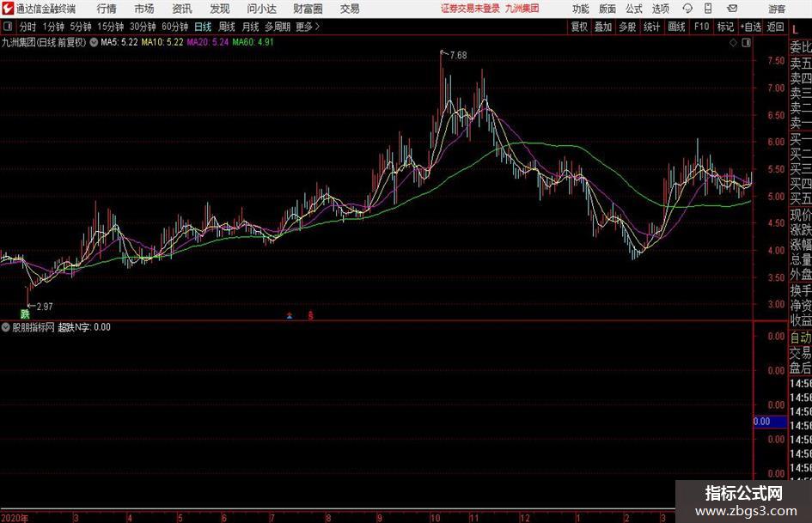The height and width of the screenshot is (523, 812).
Task: Click the red marker on timeline
Action: tap(310, 315)
